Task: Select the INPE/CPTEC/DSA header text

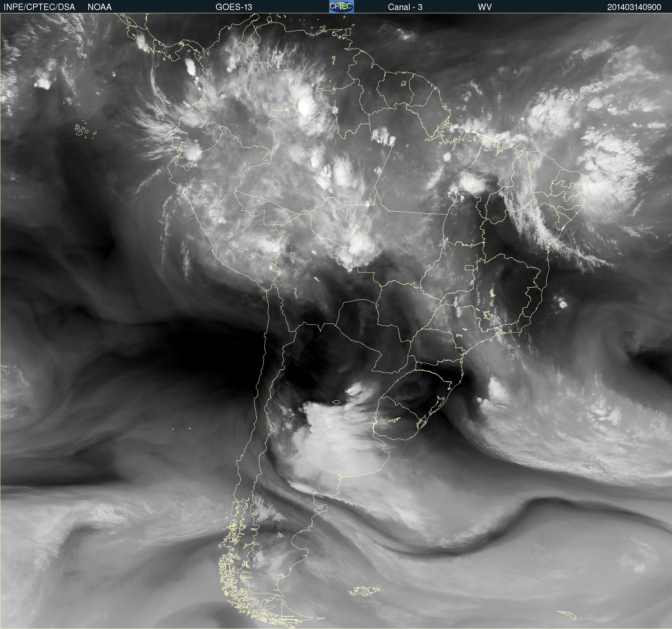Action: 39,7
